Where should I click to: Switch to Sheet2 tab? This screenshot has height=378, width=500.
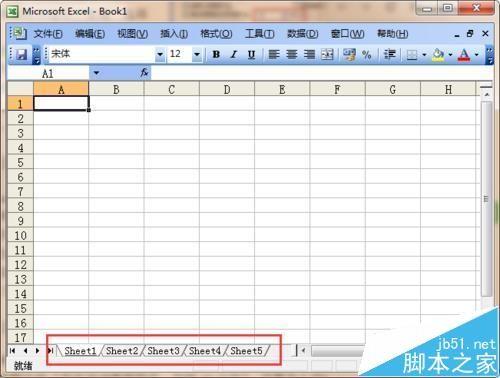coord(122,351)
